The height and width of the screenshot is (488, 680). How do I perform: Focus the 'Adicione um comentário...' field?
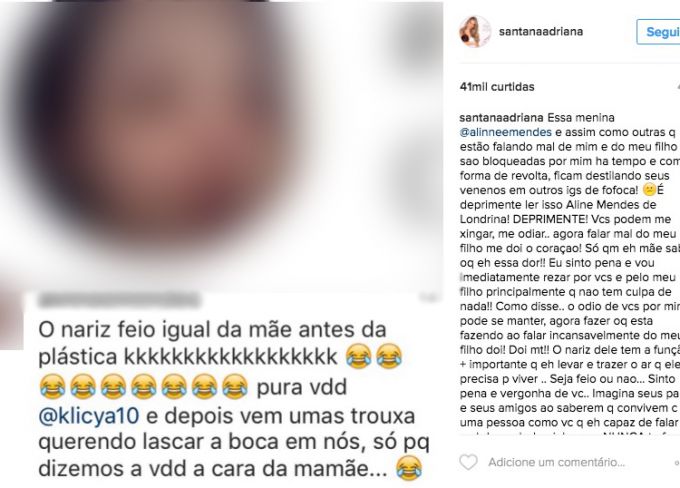(557, 462)
